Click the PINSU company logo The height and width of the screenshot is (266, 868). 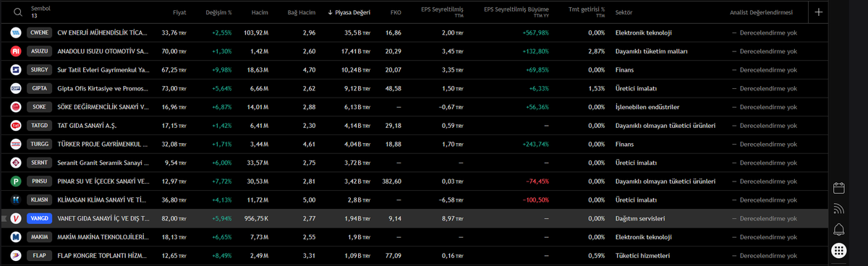coord(16,181)
